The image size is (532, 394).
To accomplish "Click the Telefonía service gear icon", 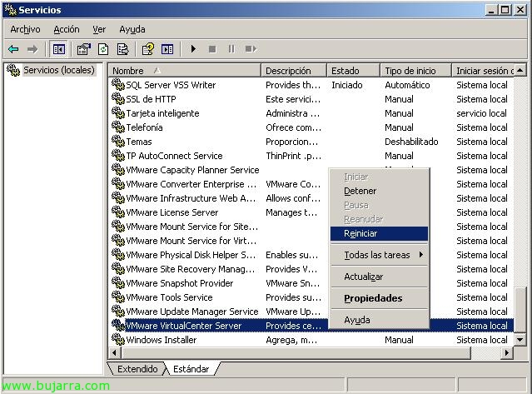I will pos(117,127).
